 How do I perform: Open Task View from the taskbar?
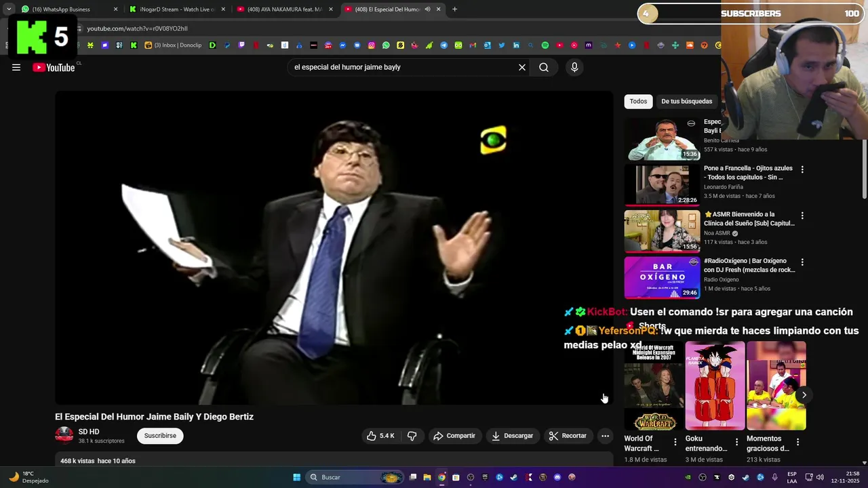412,477
